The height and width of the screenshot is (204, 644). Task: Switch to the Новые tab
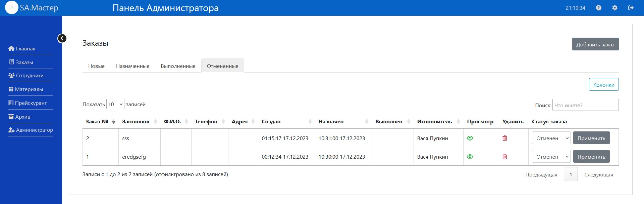click(x=96, y=66)
